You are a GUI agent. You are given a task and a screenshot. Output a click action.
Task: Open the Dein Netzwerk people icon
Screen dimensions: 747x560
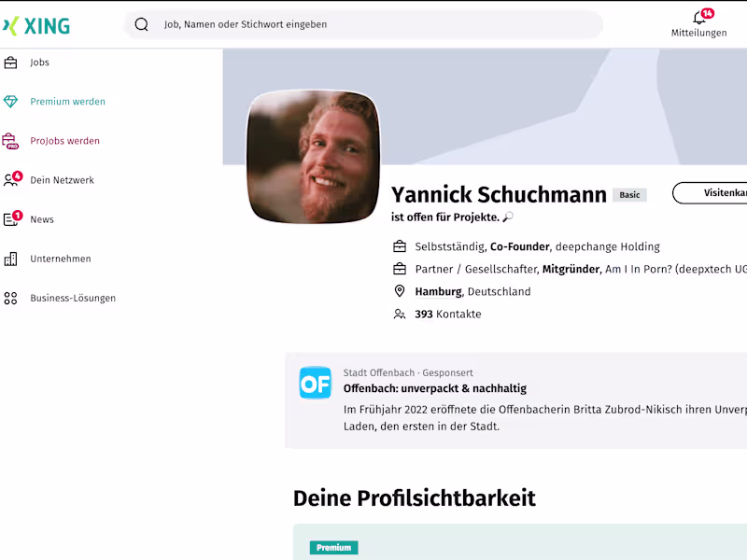click(x=11, y=180)
